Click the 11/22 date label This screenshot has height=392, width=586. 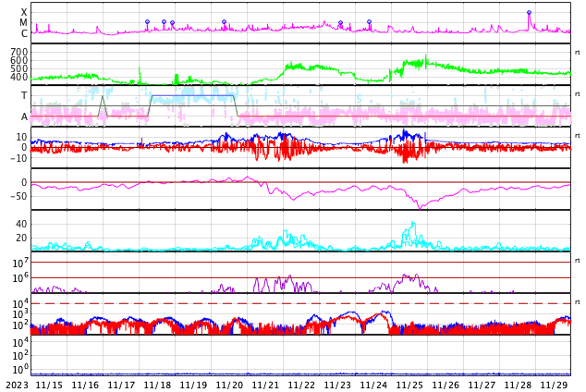(x=301, y=386)
